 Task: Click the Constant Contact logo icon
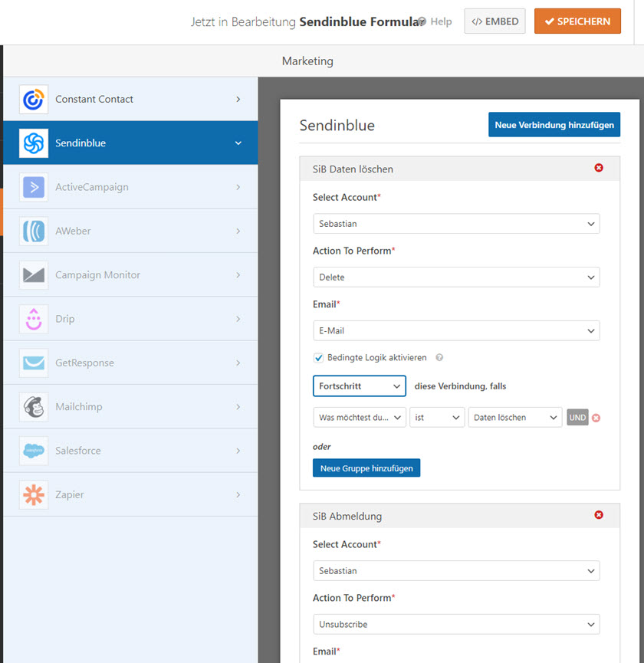(34, 100)
